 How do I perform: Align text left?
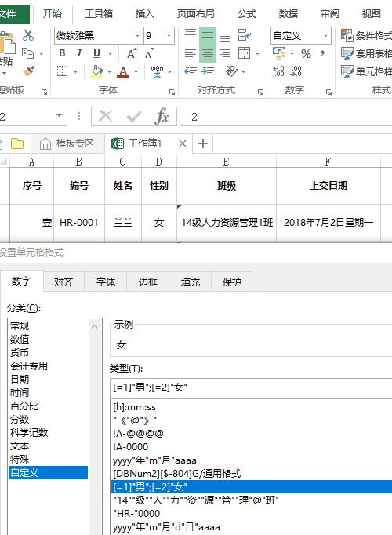pos(191,53)
